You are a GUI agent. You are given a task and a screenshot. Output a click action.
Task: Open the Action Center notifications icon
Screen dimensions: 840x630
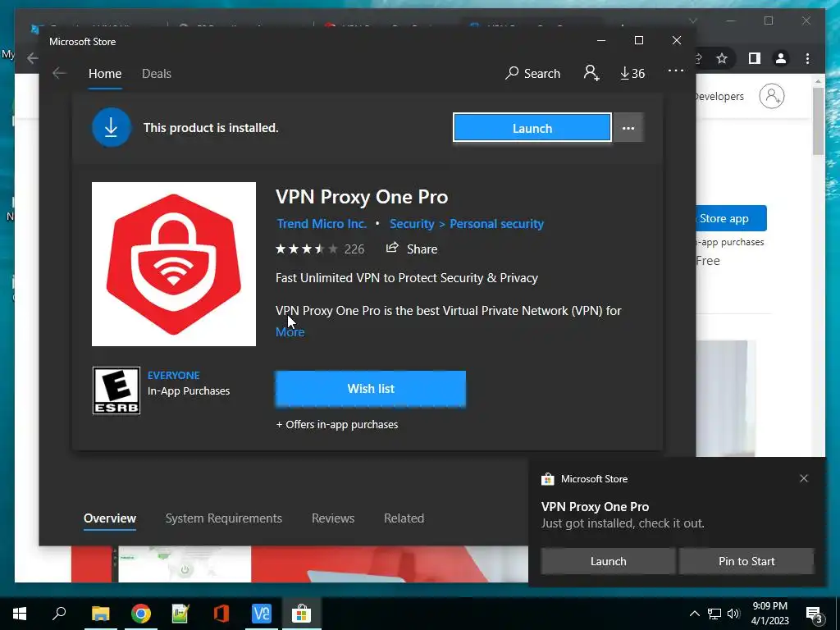(x=815, y=614)
